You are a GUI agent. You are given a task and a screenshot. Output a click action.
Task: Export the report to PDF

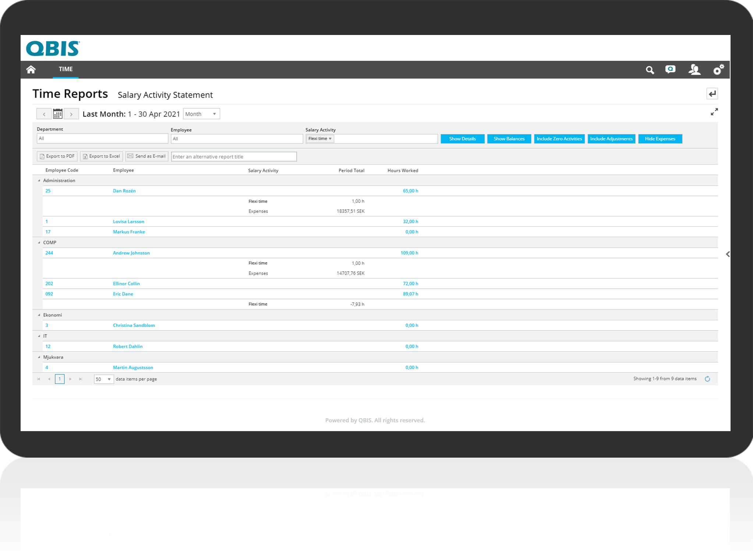click(57, 156)
